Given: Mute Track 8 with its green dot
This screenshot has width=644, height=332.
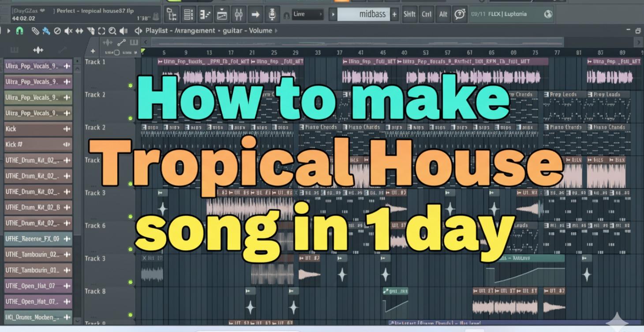Looking at the screenshot, I should point(130,314).
